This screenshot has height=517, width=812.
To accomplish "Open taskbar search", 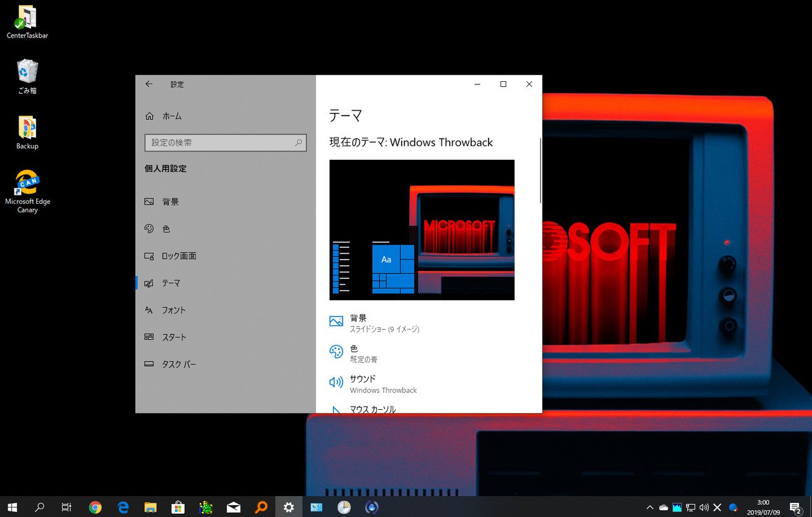I will [39, 507].
